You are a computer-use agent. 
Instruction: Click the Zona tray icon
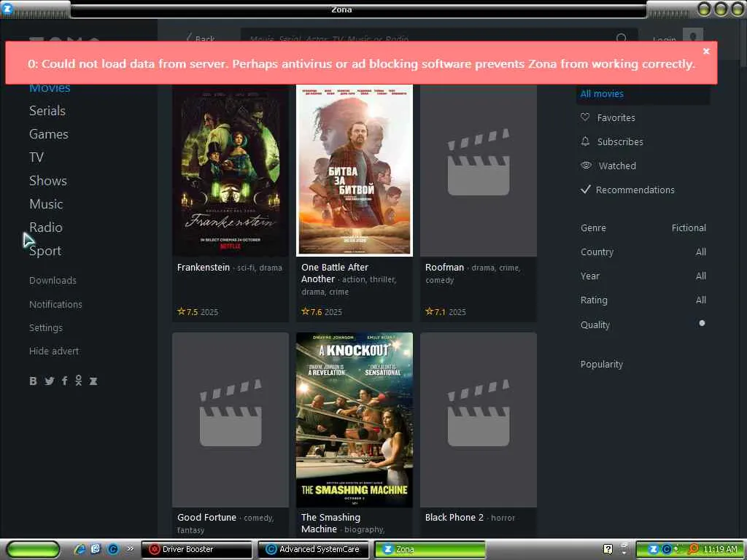653,549
